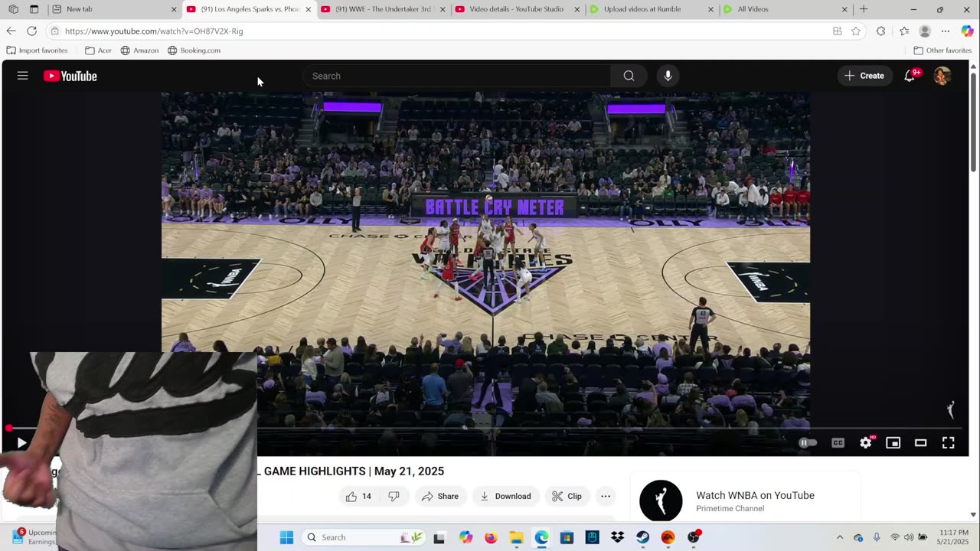Open the Watch WNBA on YouTube link
Screen dimensions: 980x551
click(755, 495)
